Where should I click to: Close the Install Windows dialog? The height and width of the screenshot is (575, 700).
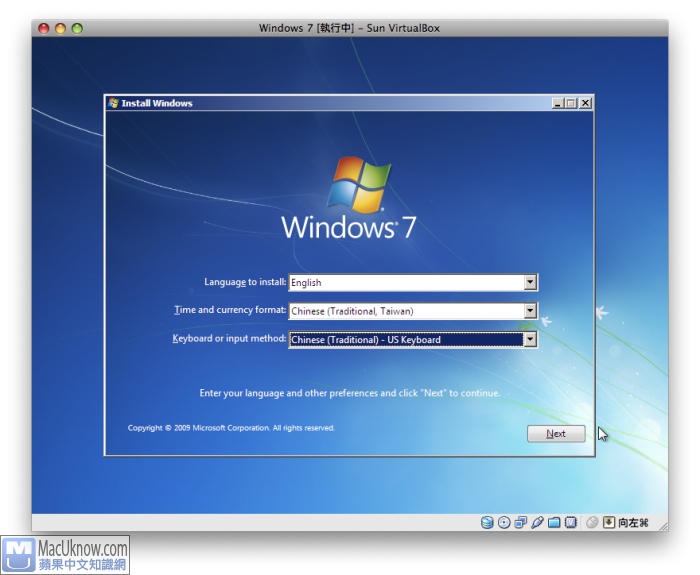tap(585, 103)
